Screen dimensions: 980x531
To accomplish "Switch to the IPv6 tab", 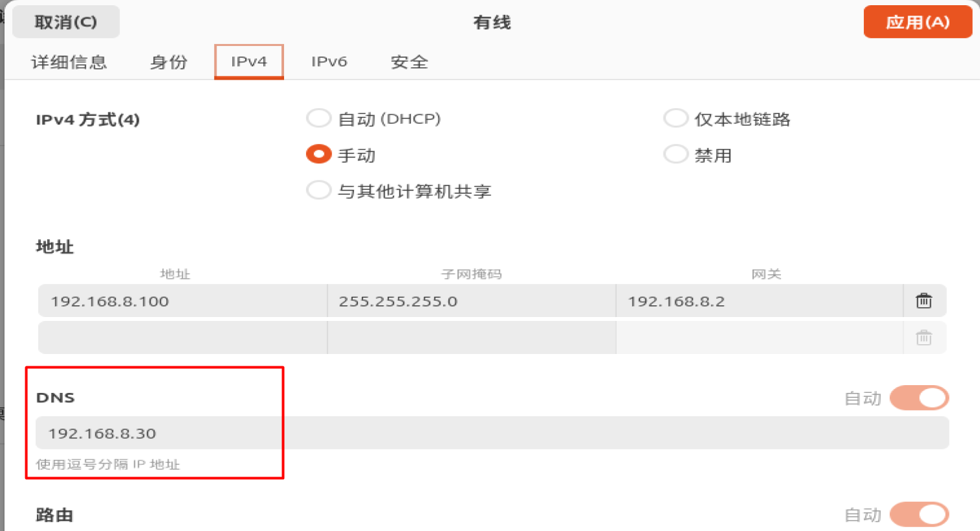I will (x=329, y=62).
